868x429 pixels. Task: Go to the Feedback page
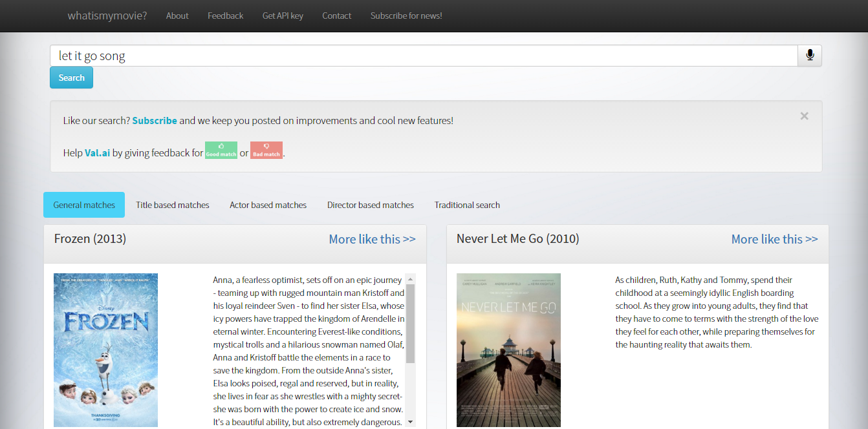[226, 16]
